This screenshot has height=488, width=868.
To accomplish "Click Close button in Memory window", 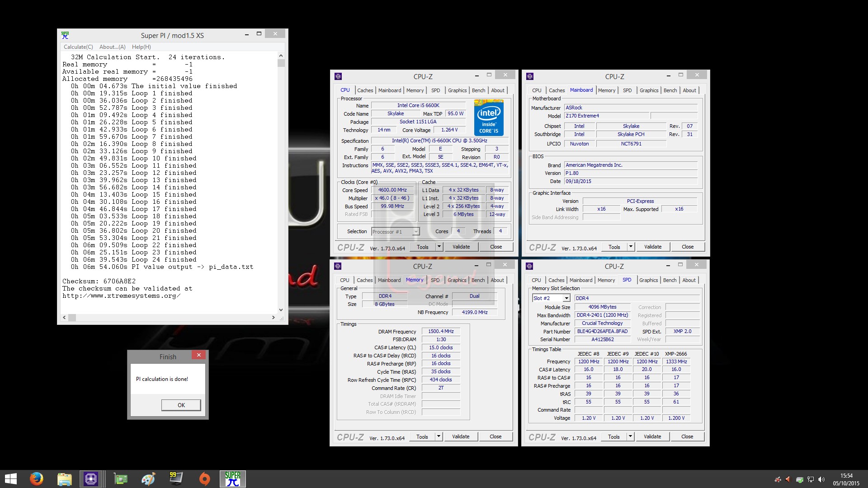I will click(495, 436).
